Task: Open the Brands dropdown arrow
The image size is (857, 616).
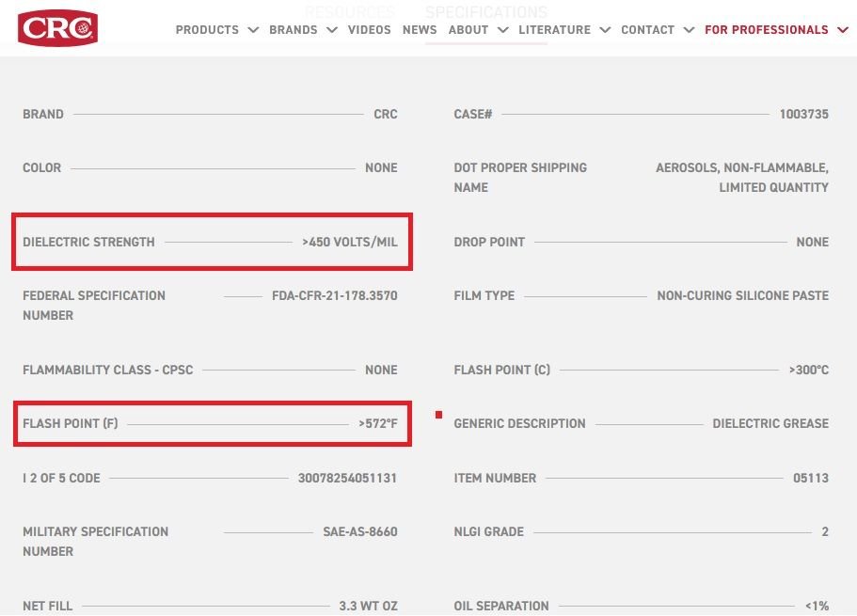Action: [x=332, y=30]
